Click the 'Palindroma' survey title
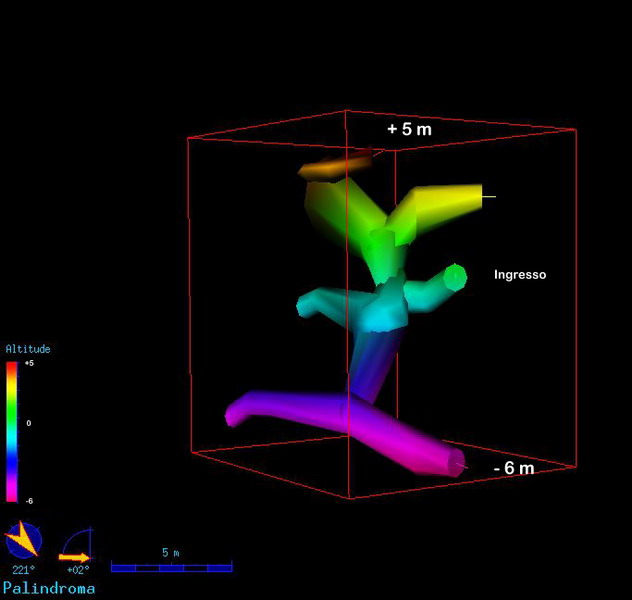The width and height of the screenshot is (632, 600). (49, 588)
